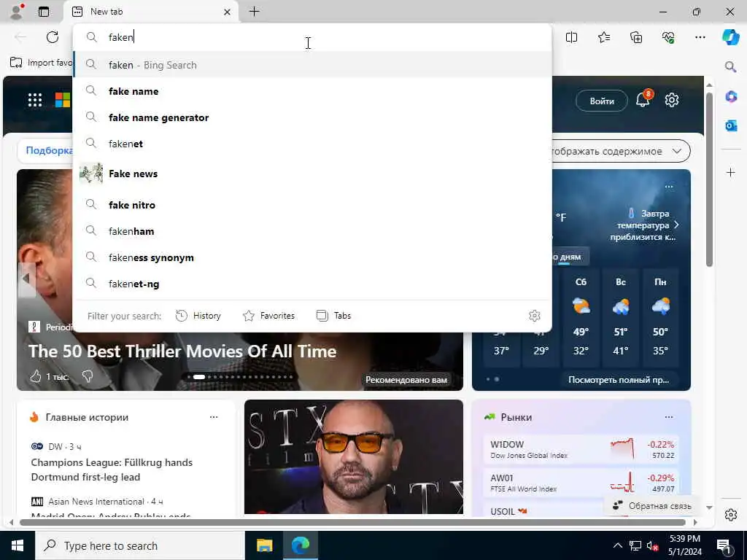Open Вс weather forecast day
Screen dimensions: 747x560
(x=620, y=317)
